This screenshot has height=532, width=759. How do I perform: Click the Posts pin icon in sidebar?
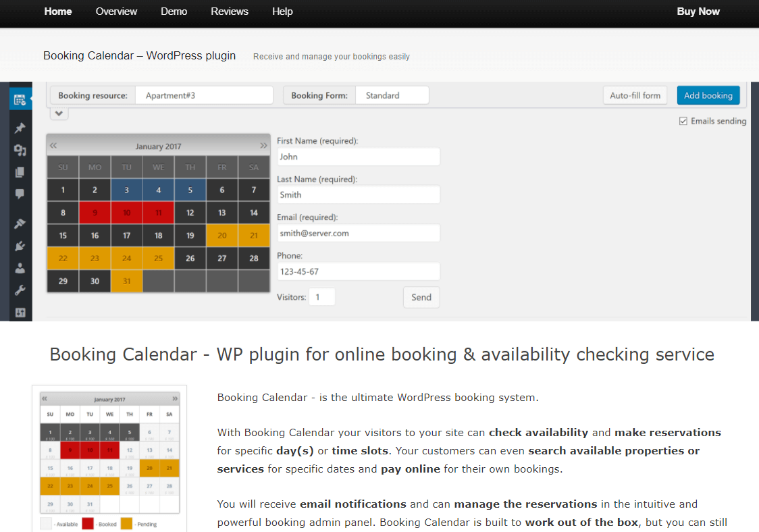click(x=20, y=128)
